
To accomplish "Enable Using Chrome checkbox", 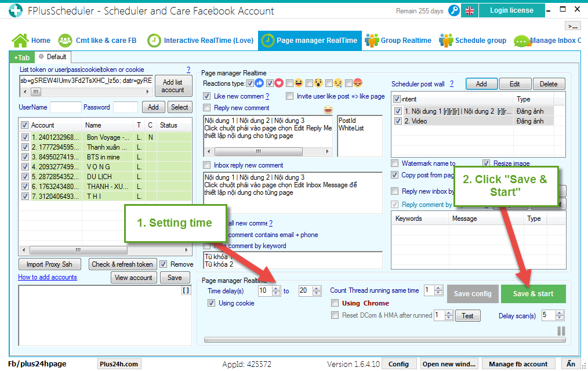I will click(335, 303).
